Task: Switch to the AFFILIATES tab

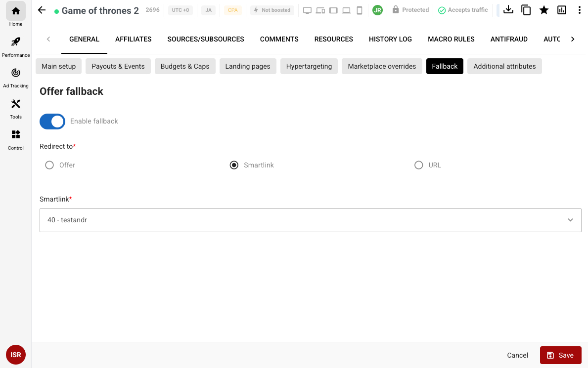Action: click(134, 39)
